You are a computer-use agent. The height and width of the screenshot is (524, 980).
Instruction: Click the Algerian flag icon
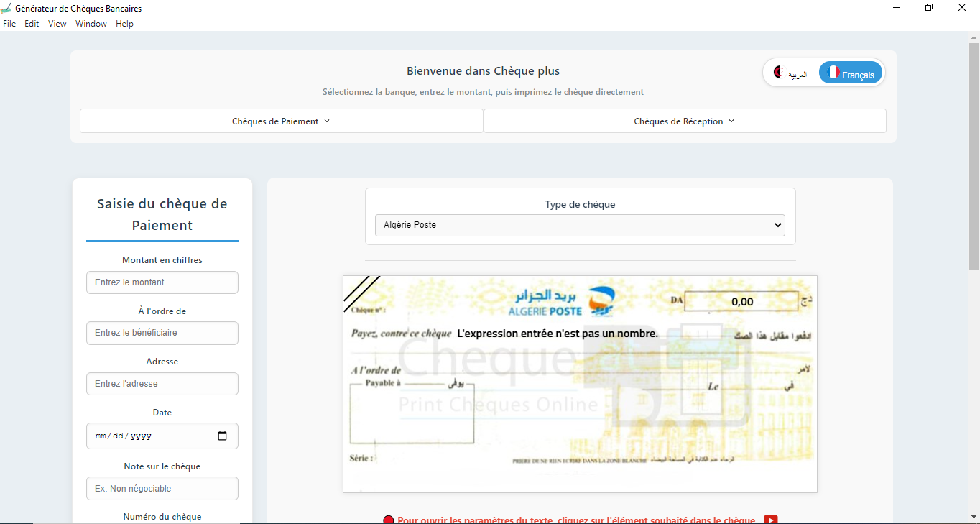[x=779, y=73]
